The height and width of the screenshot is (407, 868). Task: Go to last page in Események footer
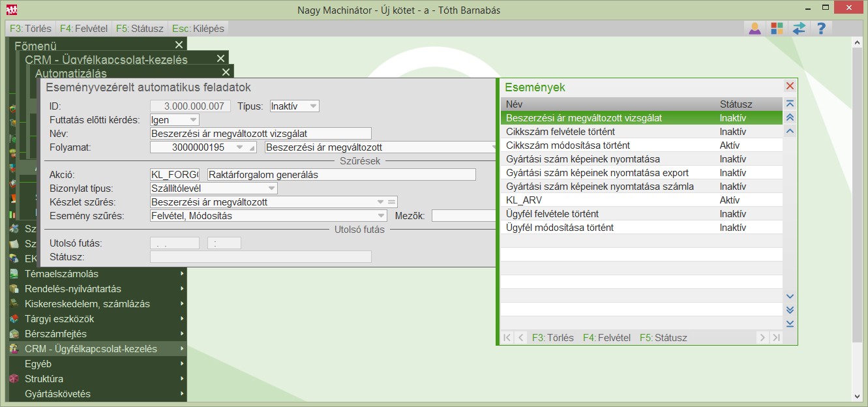click(x=775, y=337)
